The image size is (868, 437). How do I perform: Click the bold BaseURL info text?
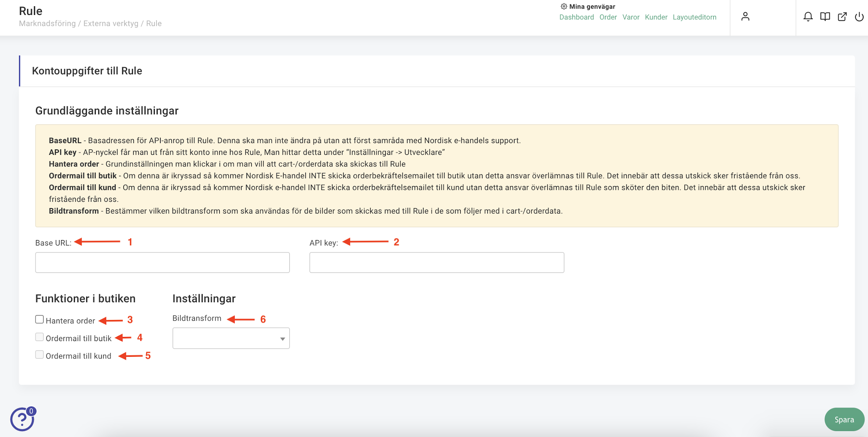point(65,140)
